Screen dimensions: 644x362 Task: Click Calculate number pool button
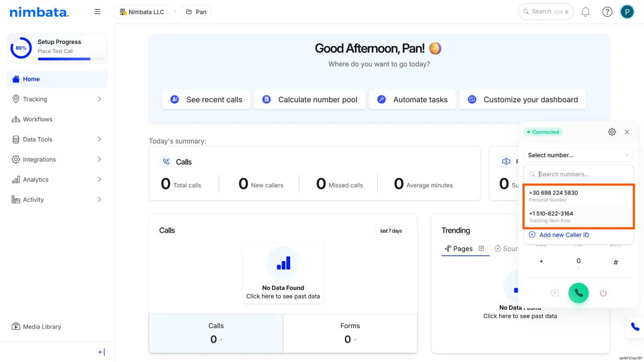310,100
